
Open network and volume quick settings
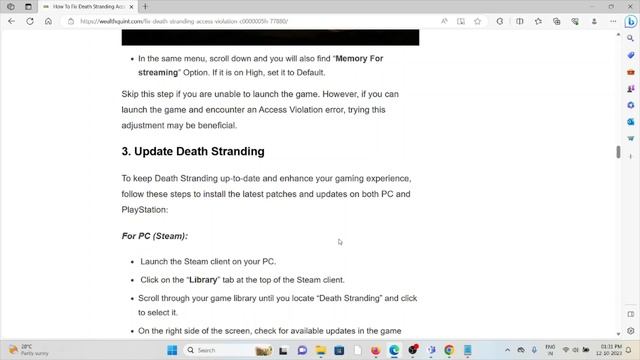pos(576,350)
